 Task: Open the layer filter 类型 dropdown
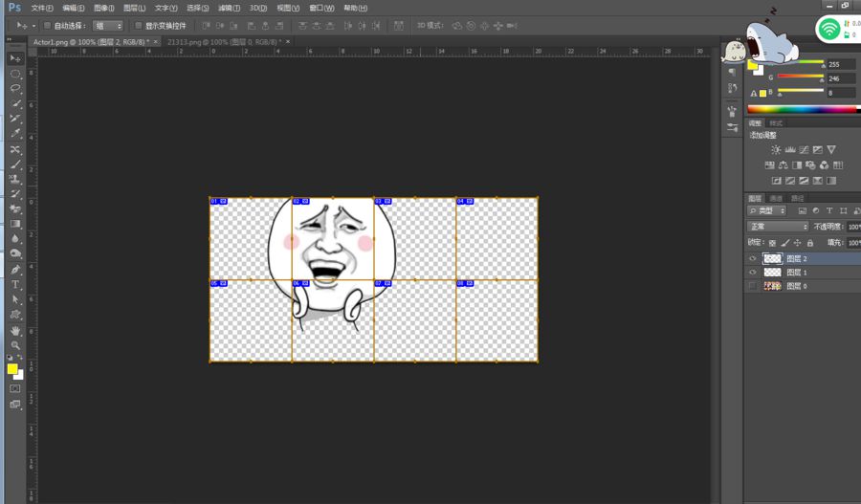tap(766, 210)
